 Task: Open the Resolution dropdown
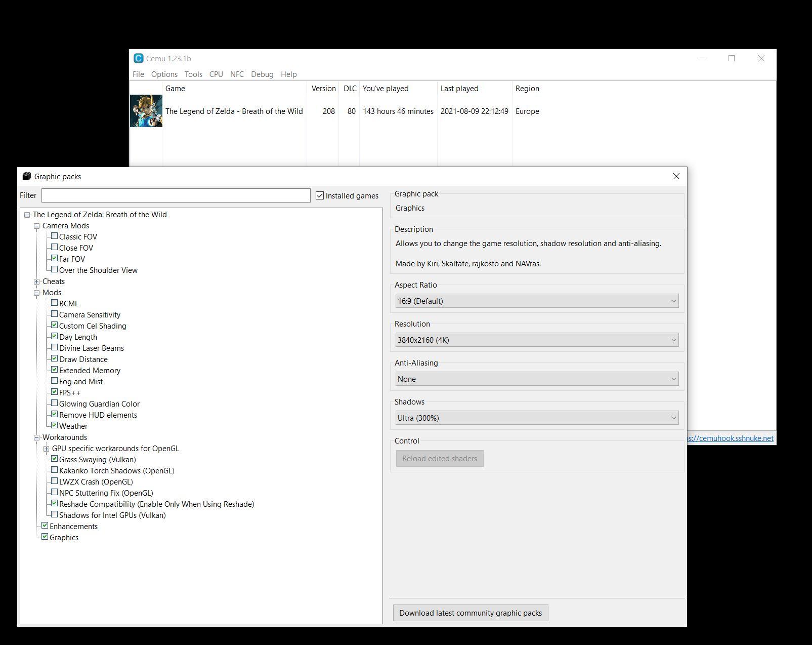(537, 340)
